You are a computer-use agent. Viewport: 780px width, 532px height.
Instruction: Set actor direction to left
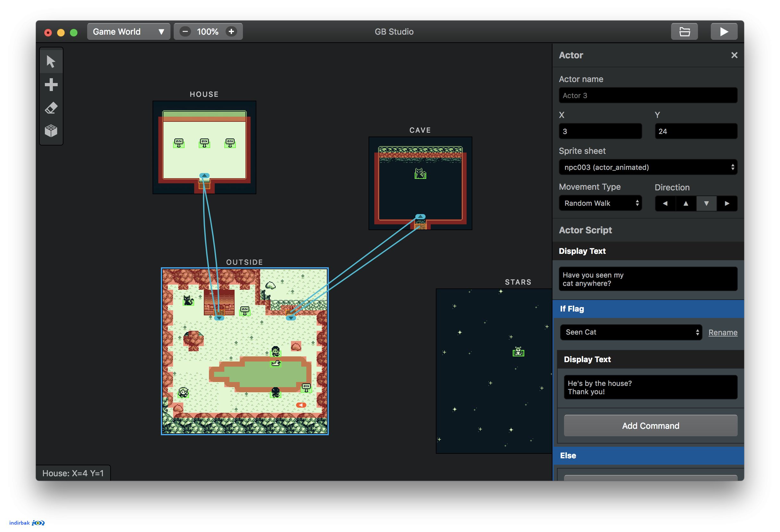click(665, 204)
